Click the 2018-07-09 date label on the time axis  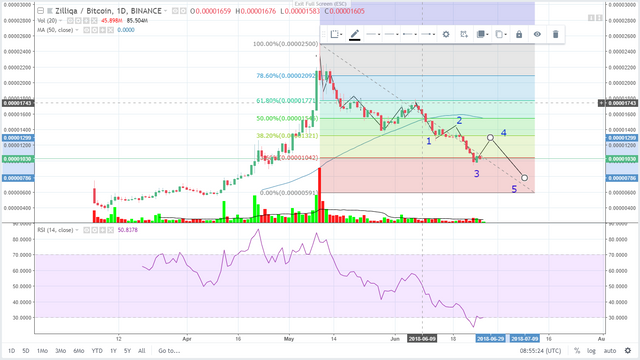click(524, 339)
